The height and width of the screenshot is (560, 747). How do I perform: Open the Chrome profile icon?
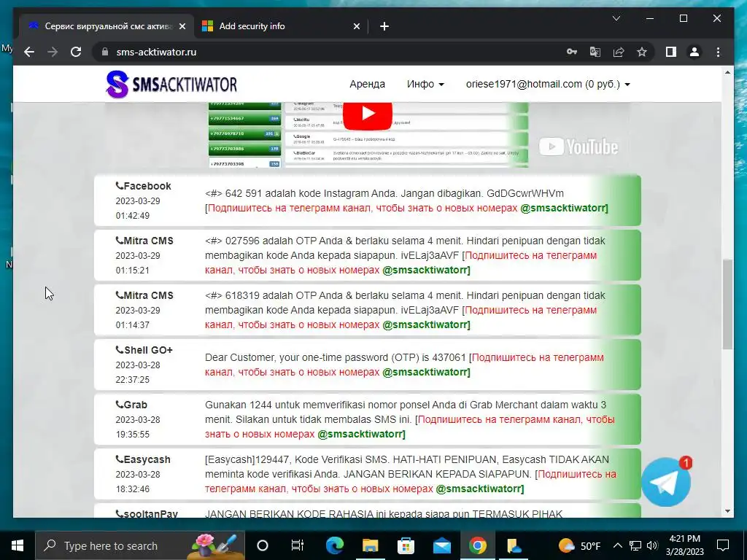coord(694,52)
